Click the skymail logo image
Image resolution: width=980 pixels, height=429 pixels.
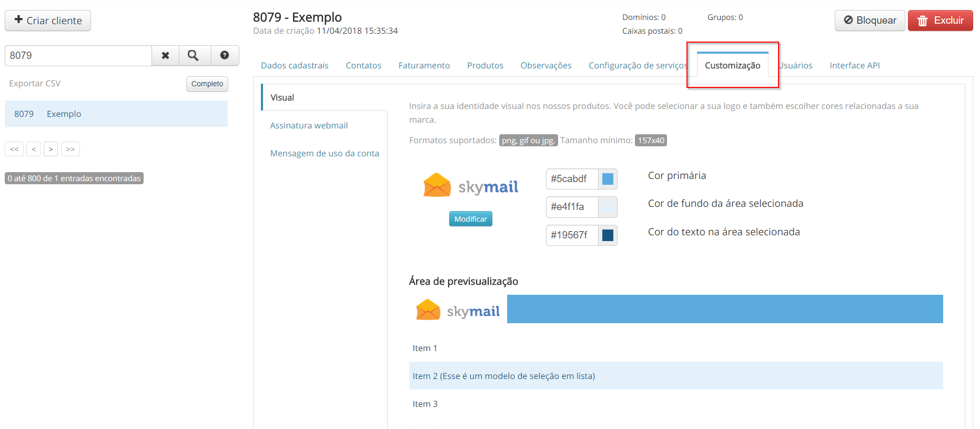(471, 186)
